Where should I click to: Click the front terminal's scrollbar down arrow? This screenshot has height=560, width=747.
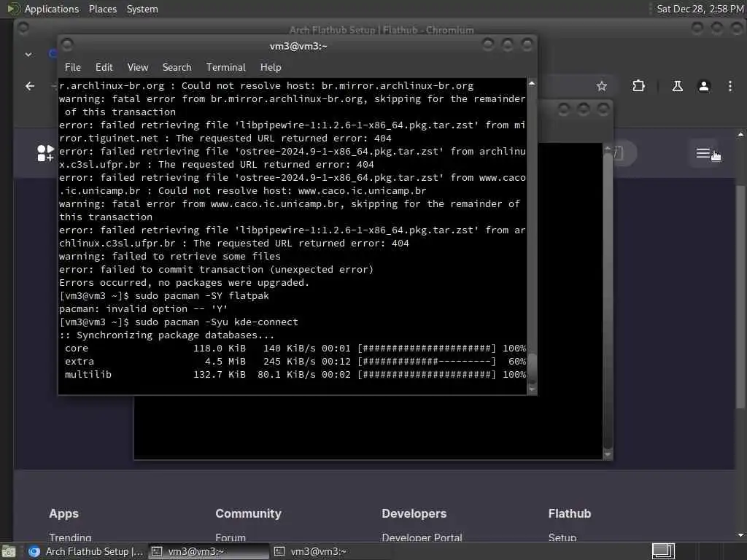(x=532, y=389)
